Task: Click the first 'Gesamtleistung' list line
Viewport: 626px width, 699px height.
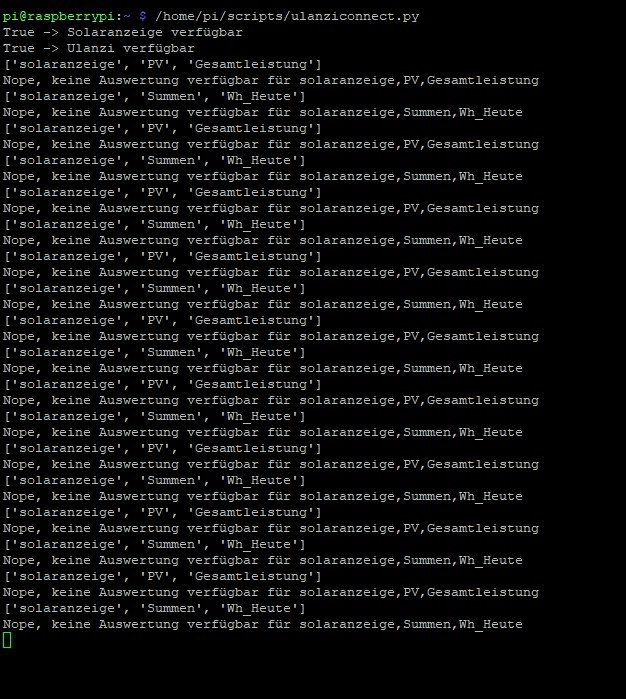Action: (x=162, y=65)
